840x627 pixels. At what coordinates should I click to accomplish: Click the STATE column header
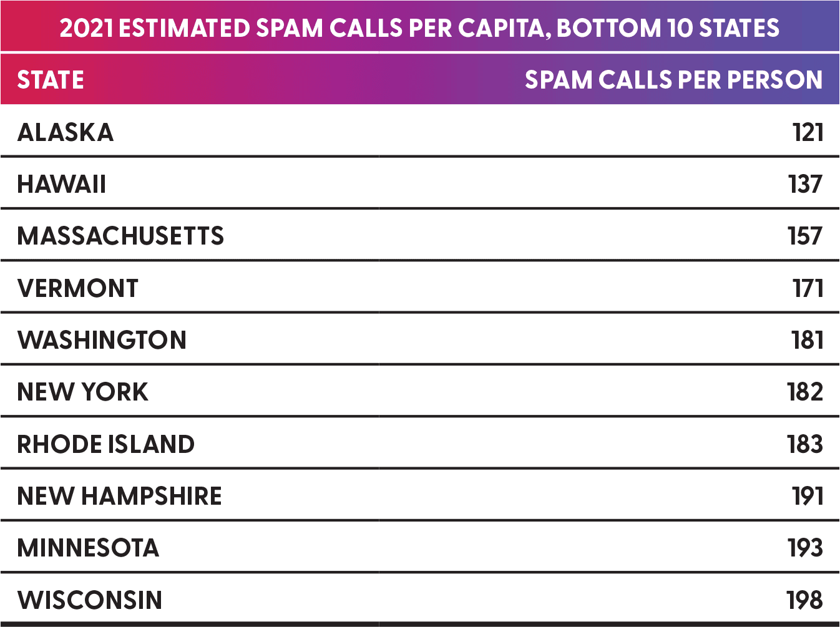point(51,80)
